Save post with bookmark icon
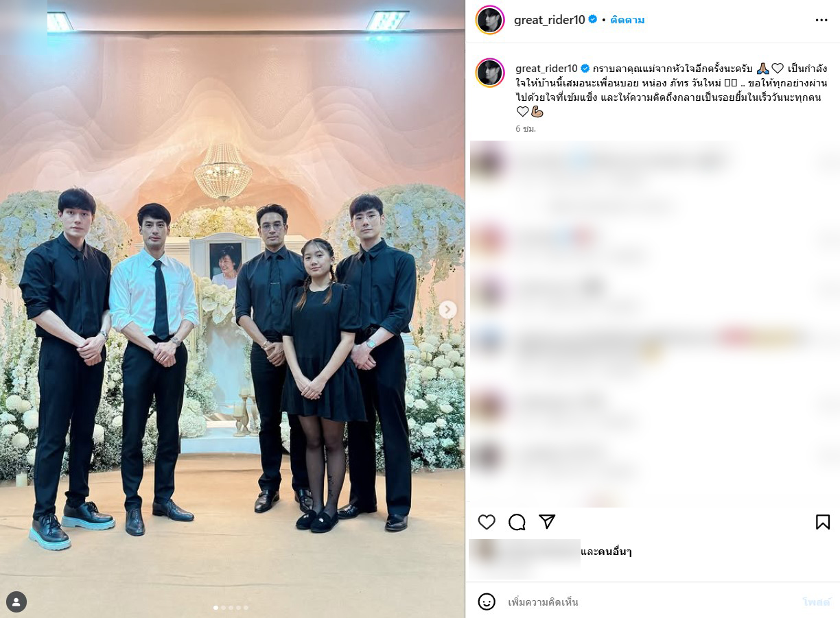 [823, 522]
